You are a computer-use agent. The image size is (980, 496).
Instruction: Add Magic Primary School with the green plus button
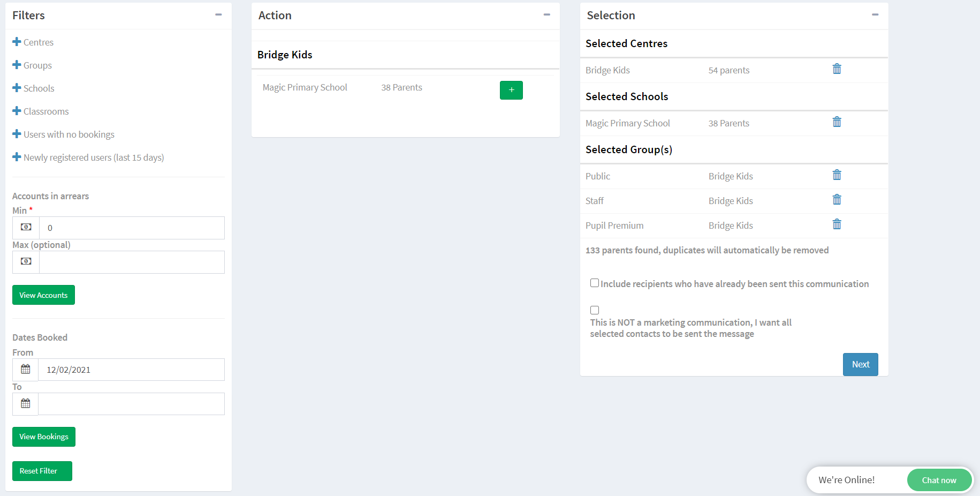point(511,90)
